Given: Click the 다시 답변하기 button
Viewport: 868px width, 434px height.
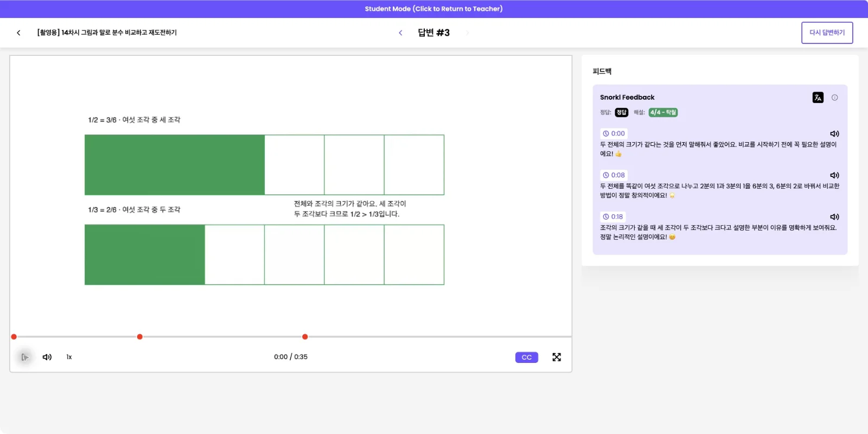Looking at the screenshot, I should tap(827, 33).
